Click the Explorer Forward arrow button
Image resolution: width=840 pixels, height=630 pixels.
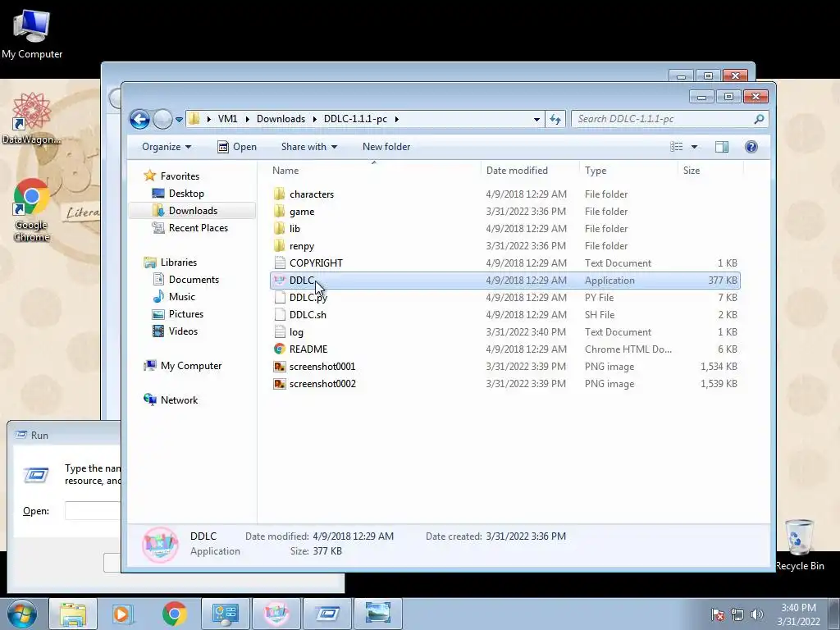click(162, 119)
